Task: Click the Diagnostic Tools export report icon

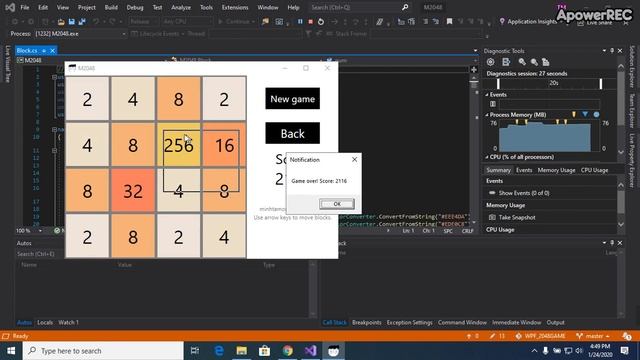Action: pos(506,62)
